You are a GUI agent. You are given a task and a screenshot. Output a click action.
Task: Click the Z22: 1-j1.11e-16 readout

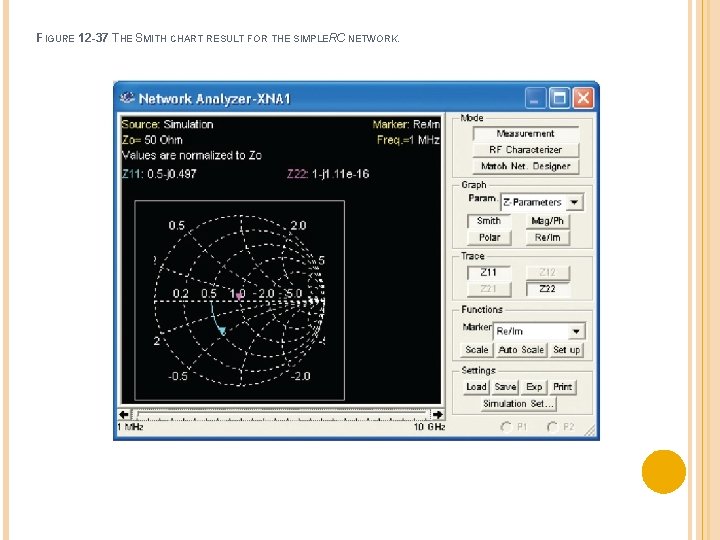[x=328, y=174]
